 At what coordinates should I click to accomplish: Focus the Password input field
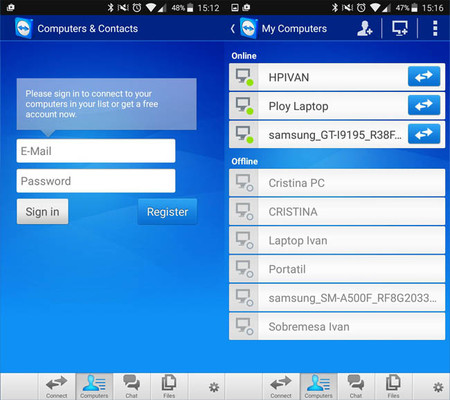point(96,181)
